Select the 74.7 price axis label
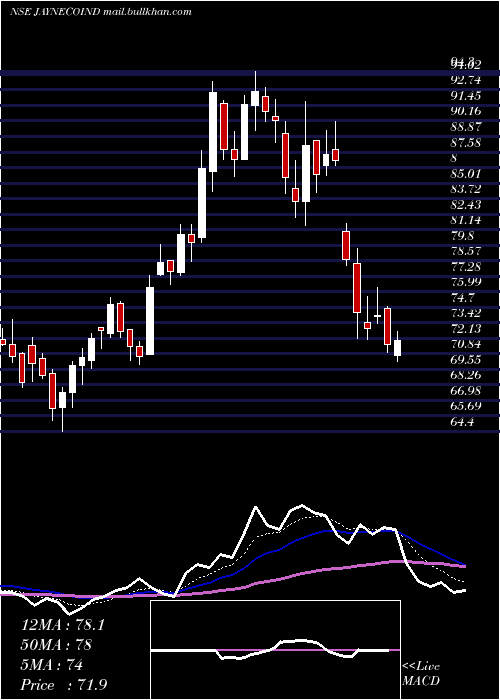500x700 pixels. tap(462, 298)
